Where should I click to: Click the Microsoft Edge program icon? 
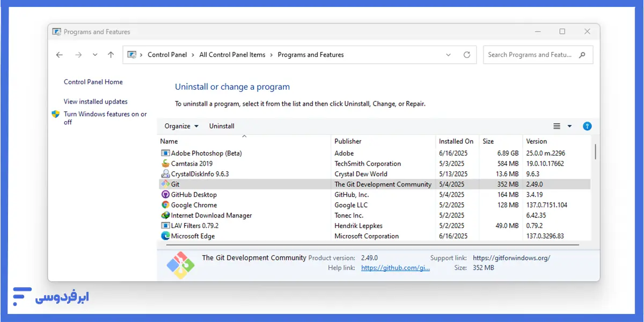pyautogui.click(x=165, y=236)
